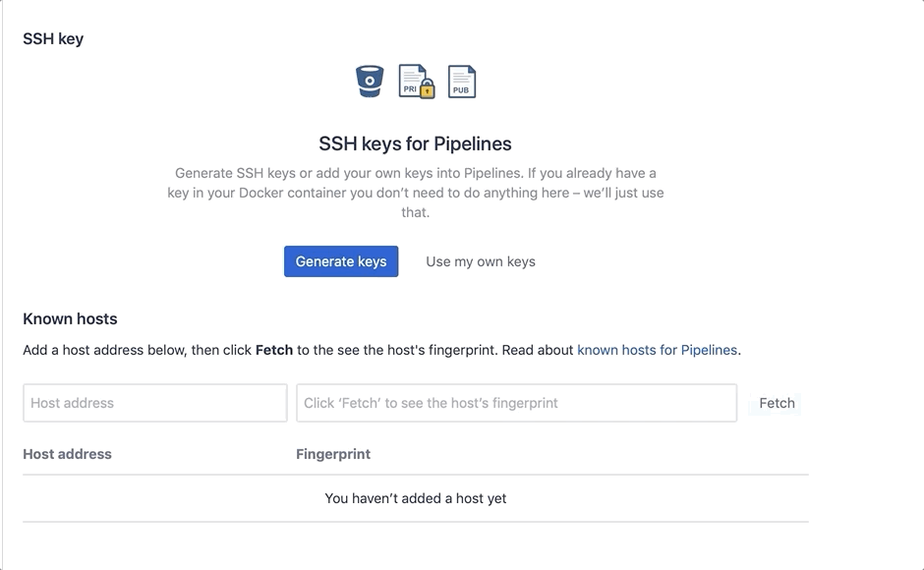The width and height of the screenshot is (924, 570).
Task: Click the SSH keys for Pipelines title
Action: tap(415, 143)
